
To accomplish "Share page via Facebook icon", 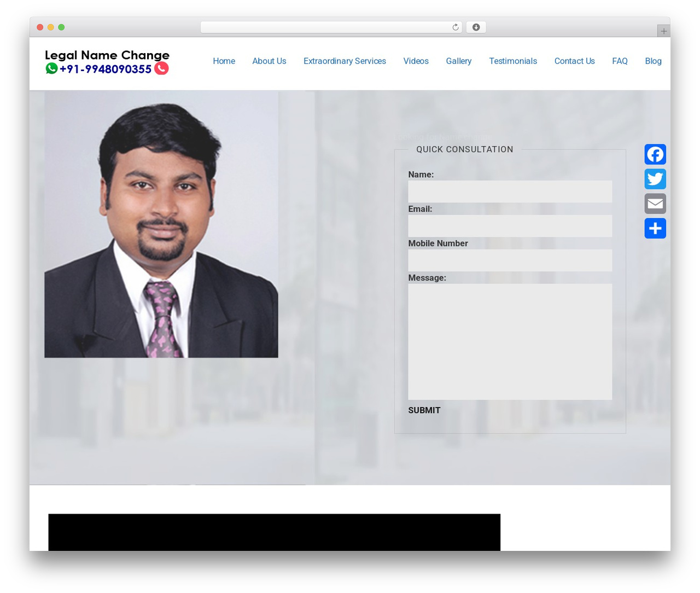I will (x=655, y=154).
